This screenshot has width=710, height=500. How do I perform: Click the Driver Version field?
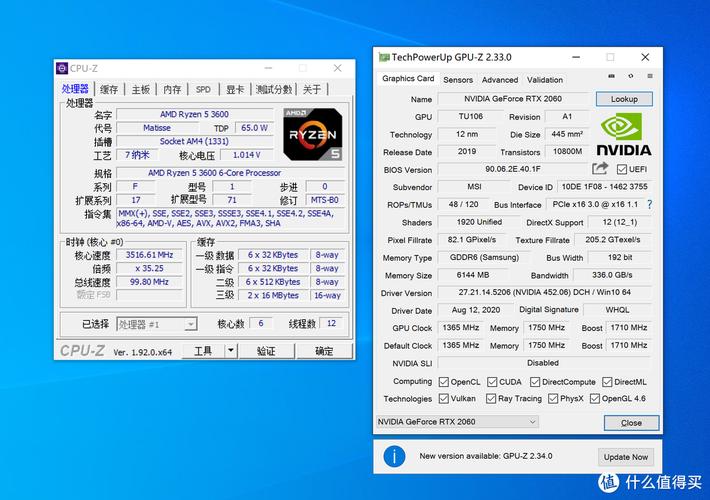[x=544, y=292]
